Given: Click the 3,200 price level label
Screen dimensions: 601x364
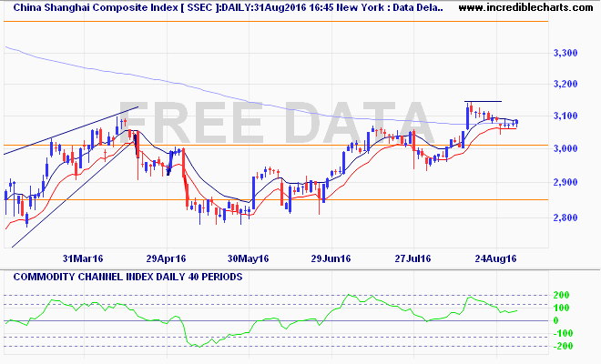Looking at the screenshot, I should [566, 85].
